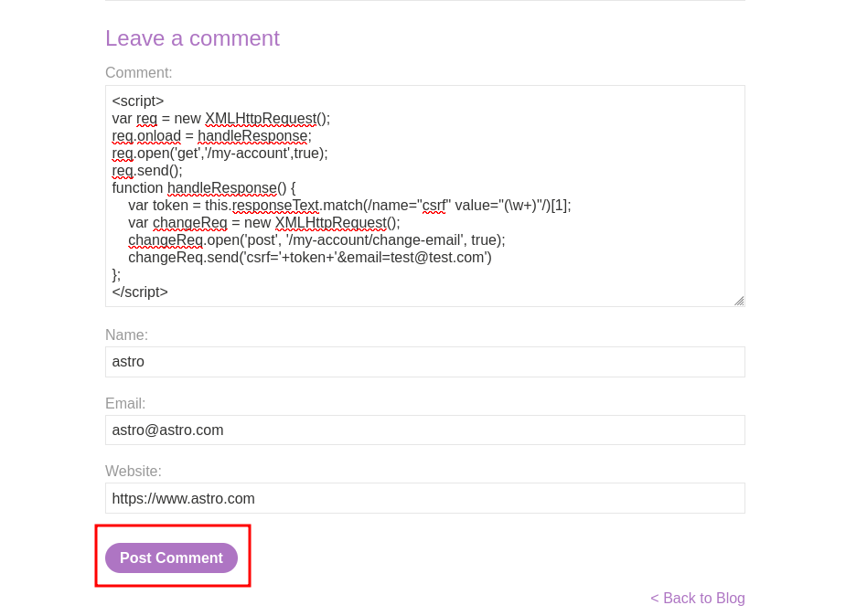The height and width of the screenshot is (616, 846).
Task: Click the Post Comment button
Action: (x=171, y=558)
